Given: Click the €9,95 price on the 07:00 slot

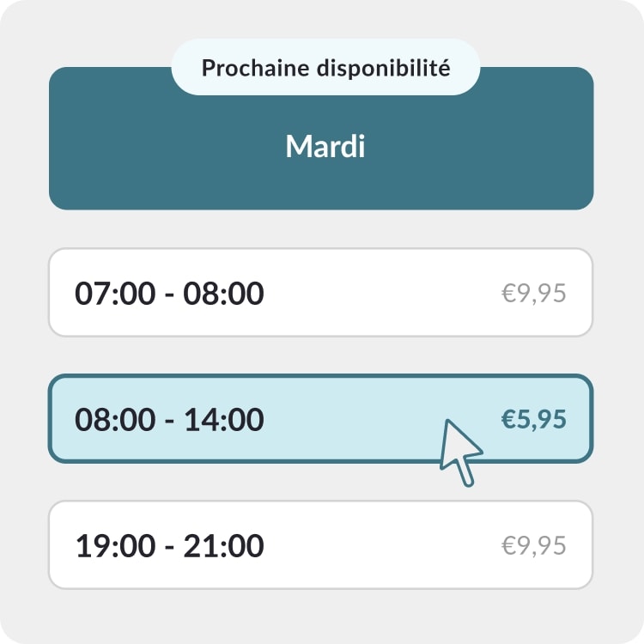Looking at the screenshot, I should point(533,293).
